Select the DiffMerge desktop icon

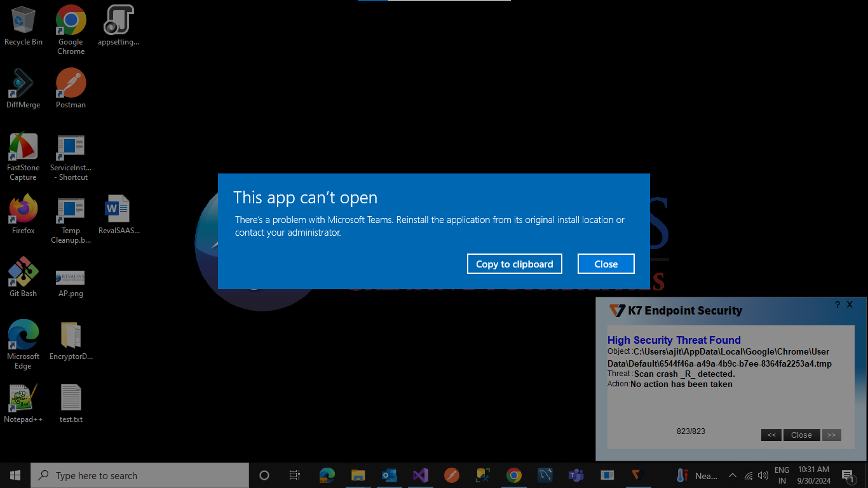[23, 88]
